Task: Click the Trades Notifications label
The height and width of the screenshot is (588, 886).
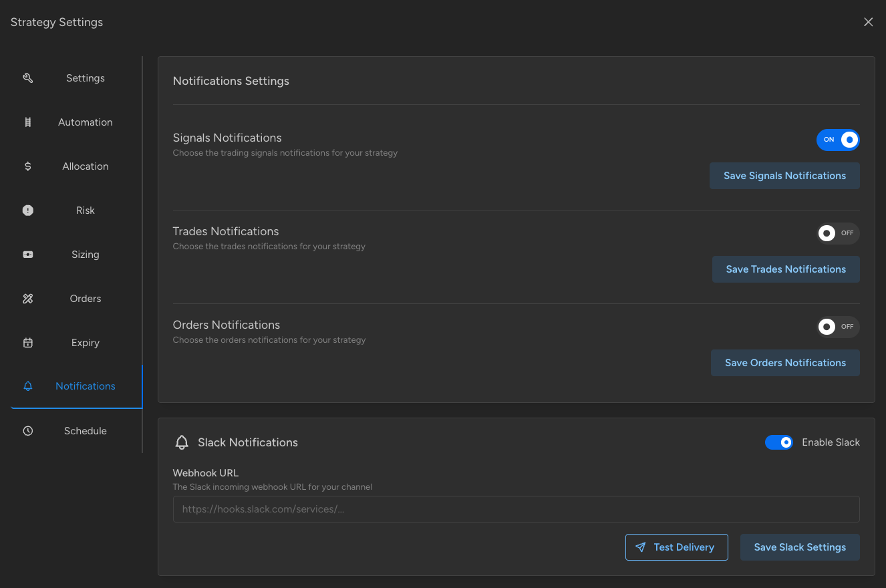Action: pyautogui.click(x=226, y=231)
